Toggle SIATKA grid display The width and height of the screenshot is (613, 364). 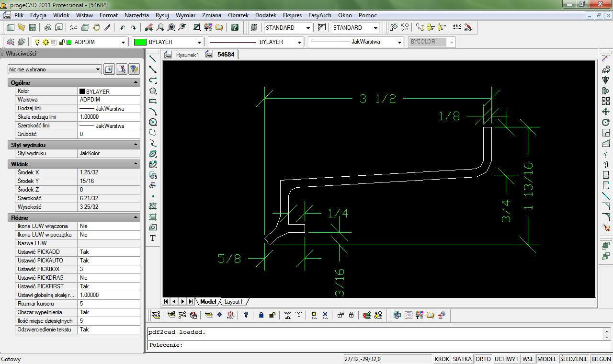pos(463,359)
